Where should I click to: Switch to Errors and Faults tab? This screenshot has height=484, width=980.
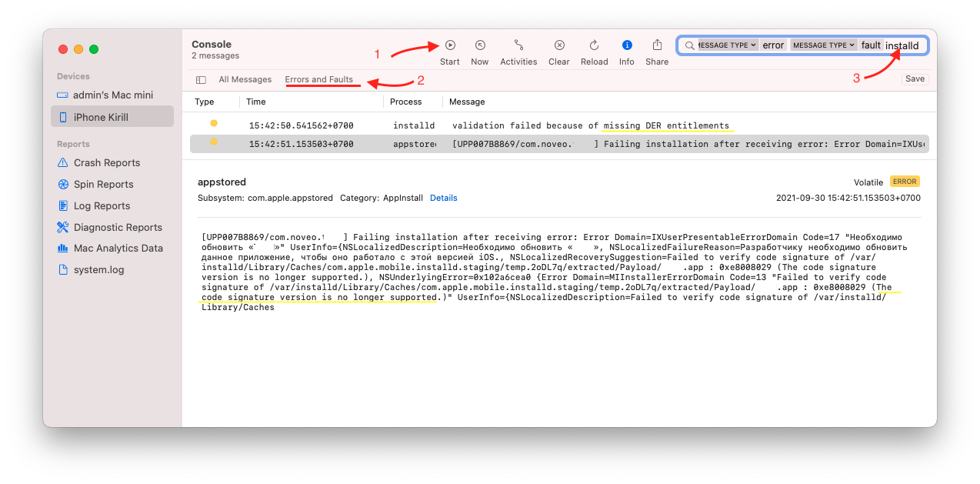point(318,79)
